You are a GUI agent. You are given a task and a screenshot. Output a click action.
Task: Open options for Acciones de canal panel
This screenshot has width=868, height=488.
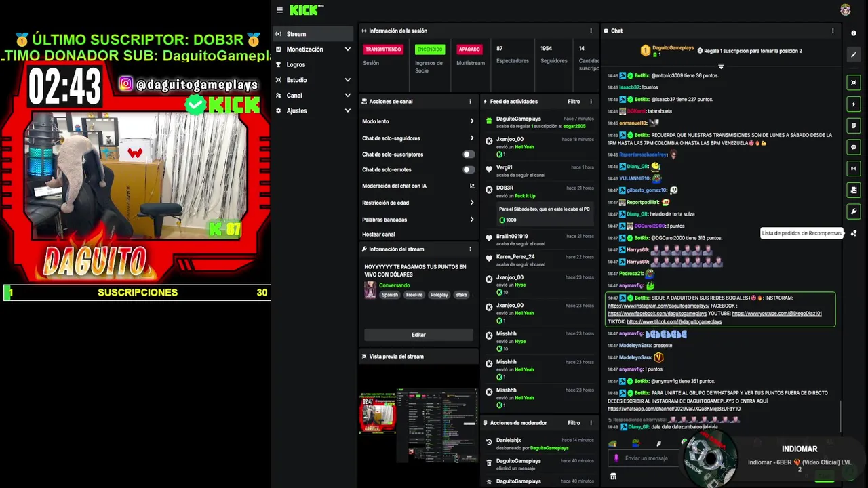[470, 102]
